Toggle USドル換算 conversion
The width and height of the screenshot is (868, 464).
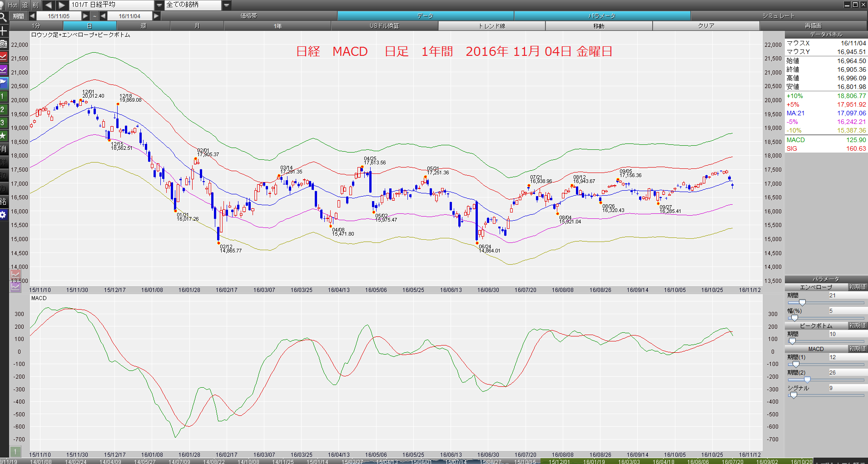point(384,26)
